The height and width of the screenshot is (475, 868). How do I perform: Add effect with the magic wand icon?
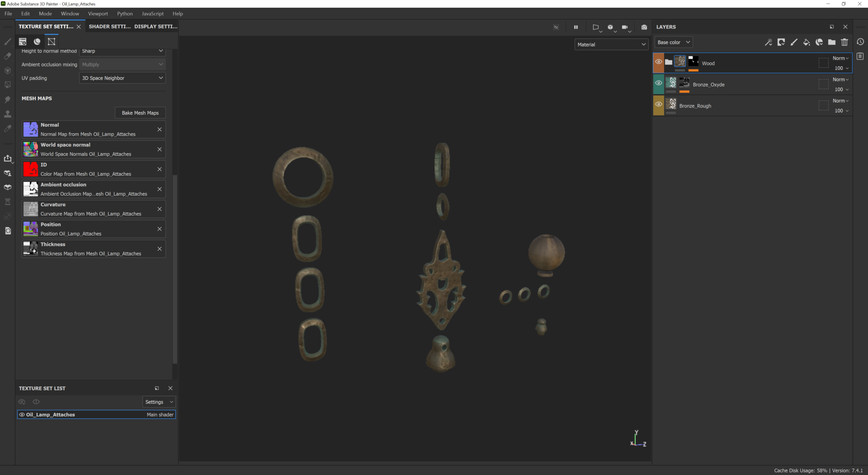[x=768, y=42]
